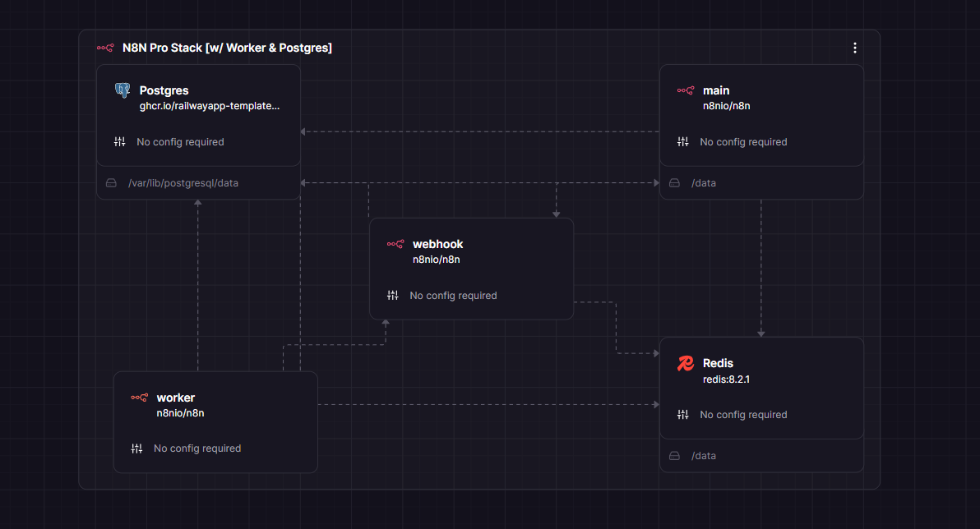Click the volume disk icon under main
The width and height of the screenshot is (980, 529).
[x=674, y=183]
